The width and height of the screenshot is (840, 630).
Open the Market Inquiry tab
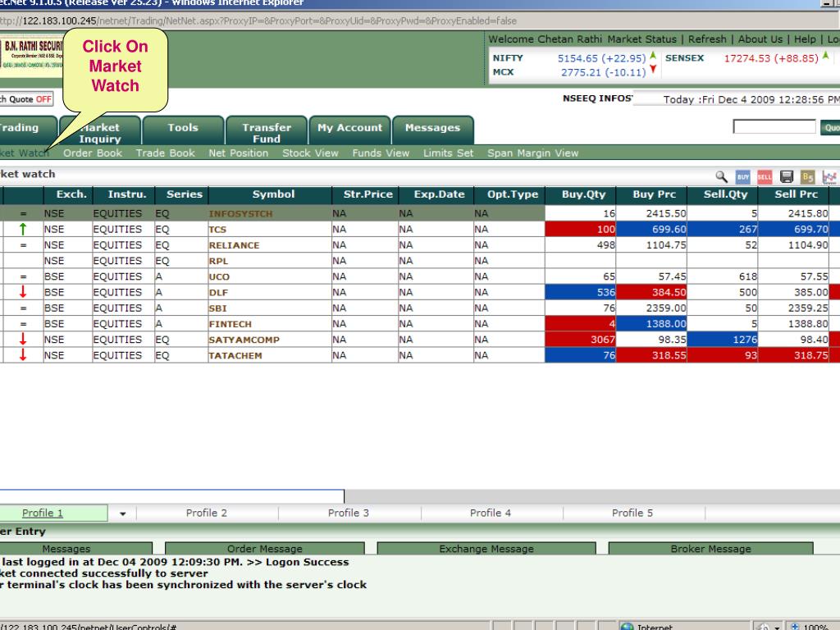click(x=100, y=130)
